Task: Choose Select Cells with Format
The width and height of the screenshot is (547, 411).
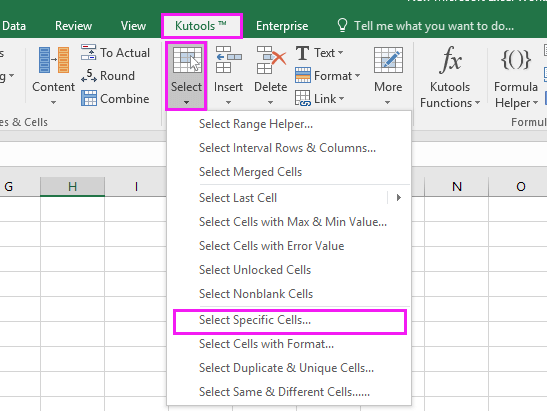Action: point(289,344)
